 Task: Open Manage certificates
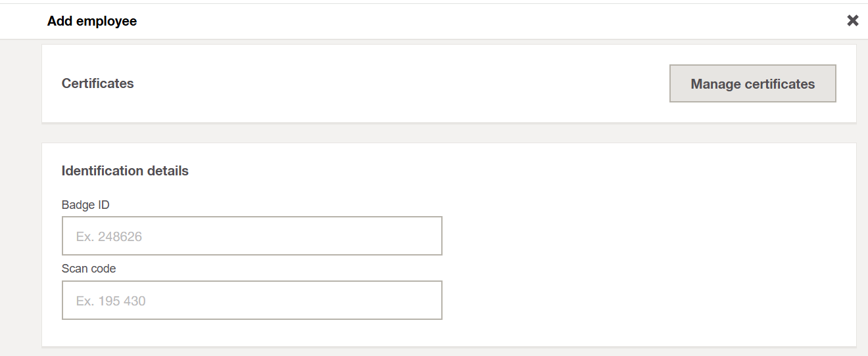[752, 83]
